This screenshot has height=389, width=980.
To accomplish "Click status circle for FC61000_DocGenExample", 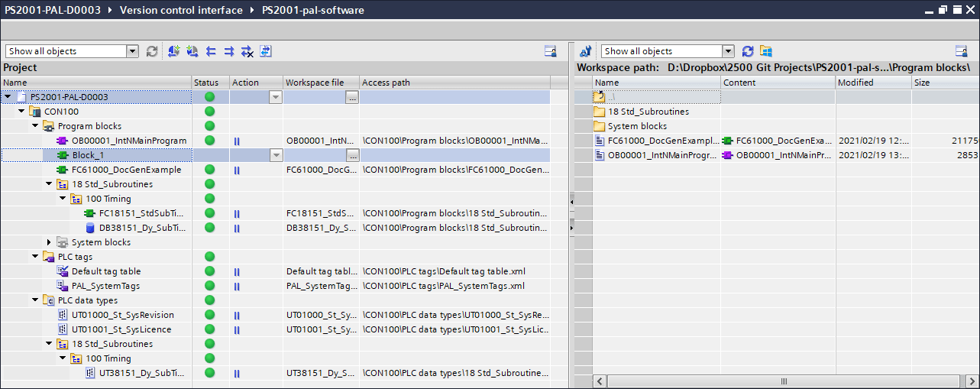I will 210,170.
